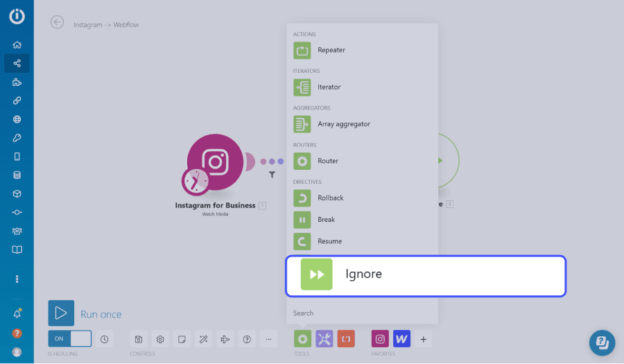624x364 pixels.
Task: Click the Run once play button
Action: pos(61,313)
